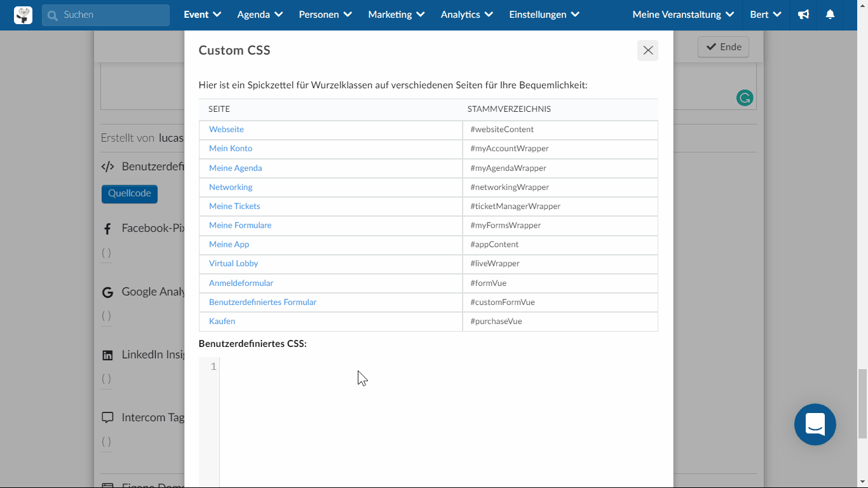Focus the Suchen search field
The image size is (868, 488).
105,15
